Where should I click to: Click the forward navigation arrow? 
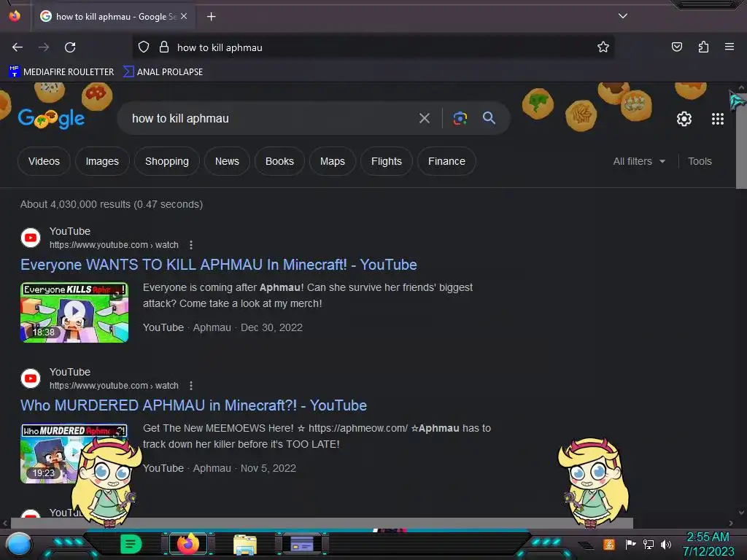point(44,47)
